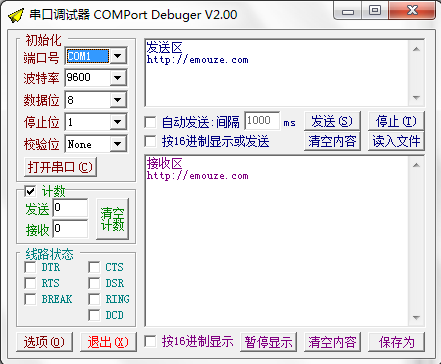The width and height of the screenshot is (441, 364).
Task: Toggle the DTR line checkbox
Action: click(x=30, y=267)
